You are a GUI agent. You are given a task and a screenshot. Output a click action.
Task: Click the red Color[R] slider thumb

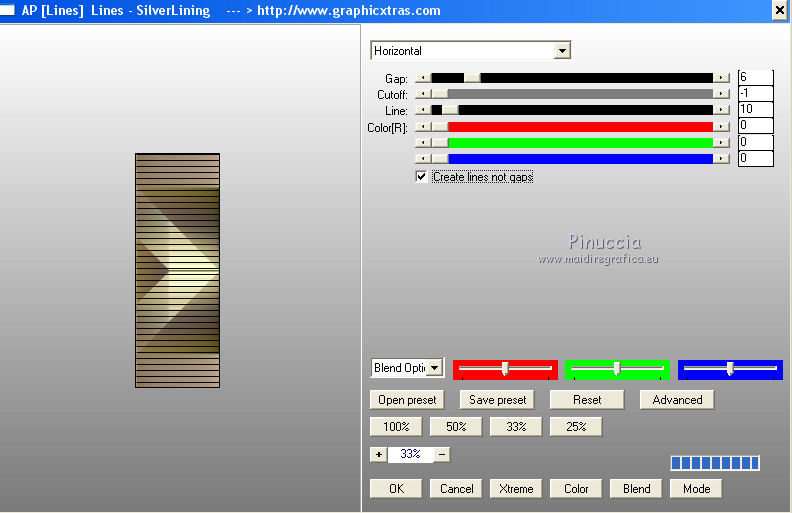440,127
